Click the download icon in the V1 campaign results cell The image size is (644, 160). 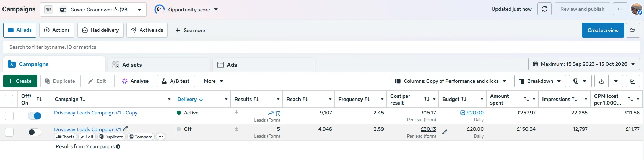coord(237,129)
